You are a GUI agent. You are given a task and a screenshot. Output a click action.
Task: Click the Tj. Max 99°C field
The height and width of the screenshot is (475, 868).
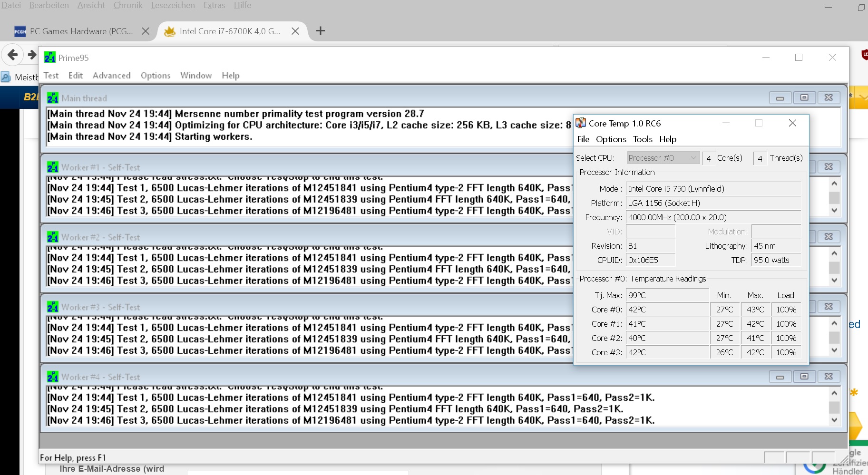click(667, 295)
